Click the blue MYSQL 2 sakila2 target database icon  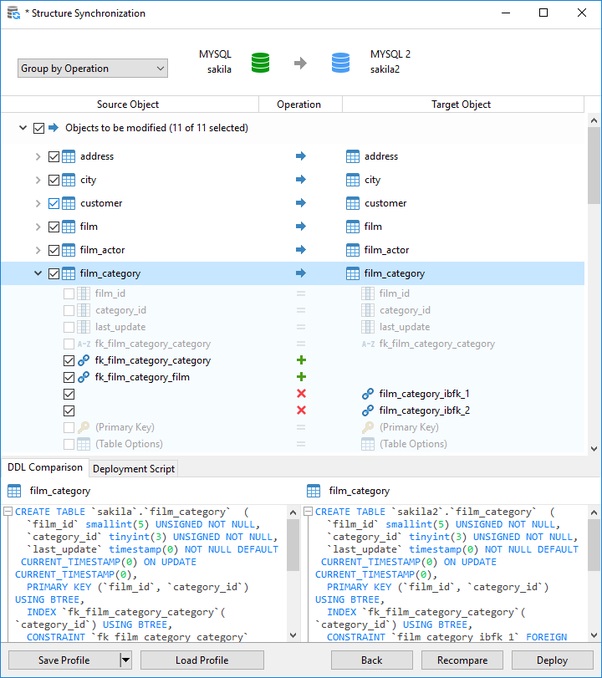click(x=340, y=63)
